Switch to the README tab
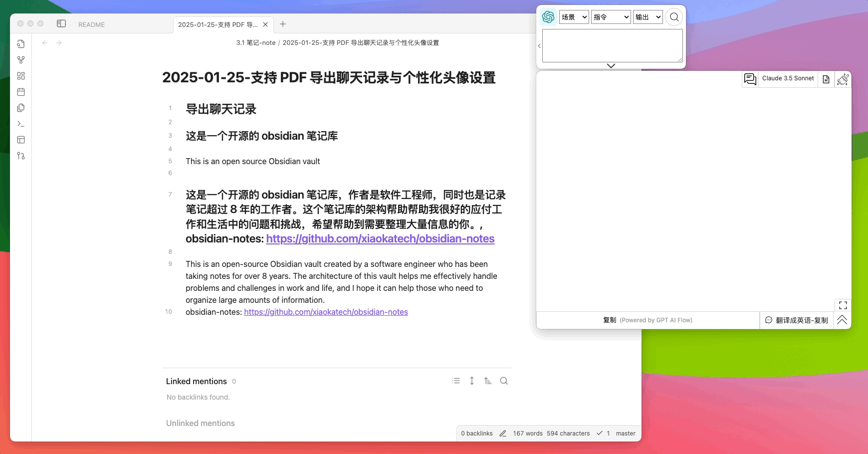The width and height of the screenshot is (868, 454). coord(91,24)
